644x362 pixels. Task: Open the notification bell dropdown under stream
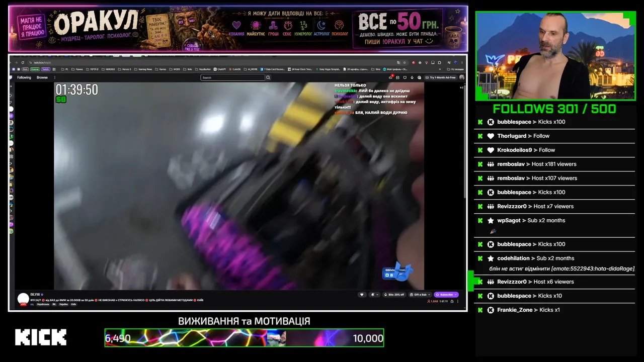[374, 295]
